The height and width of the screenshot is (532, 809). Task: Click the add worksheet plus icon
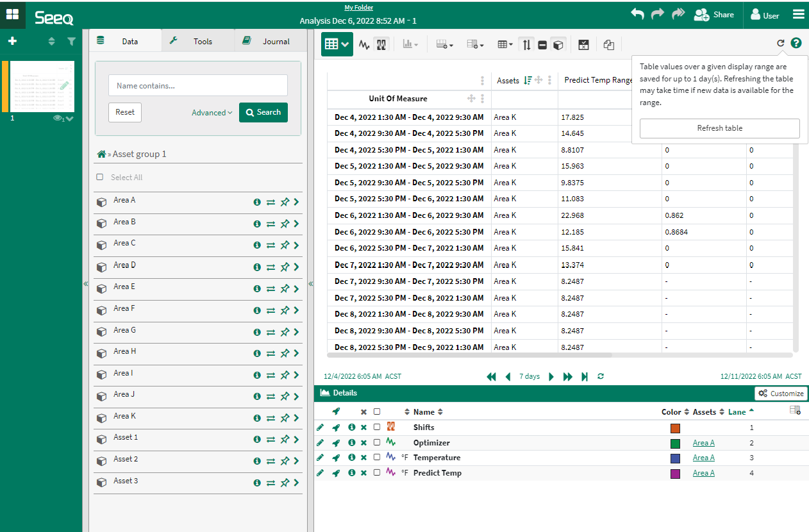[x=12, y=41]
